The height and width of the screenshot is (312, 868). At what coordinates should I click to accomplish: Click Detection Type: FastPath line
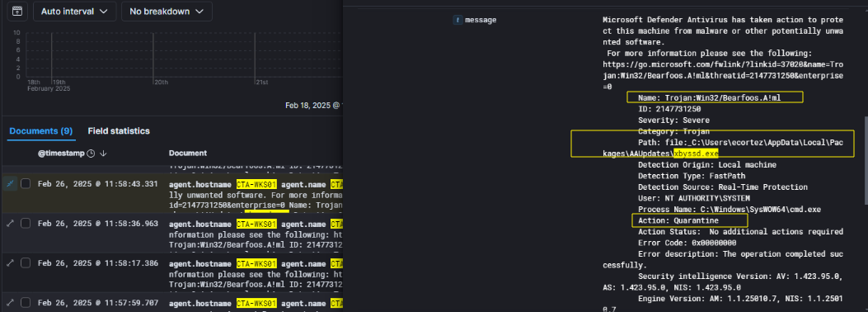pyautogui.click(x=696, y=177)
